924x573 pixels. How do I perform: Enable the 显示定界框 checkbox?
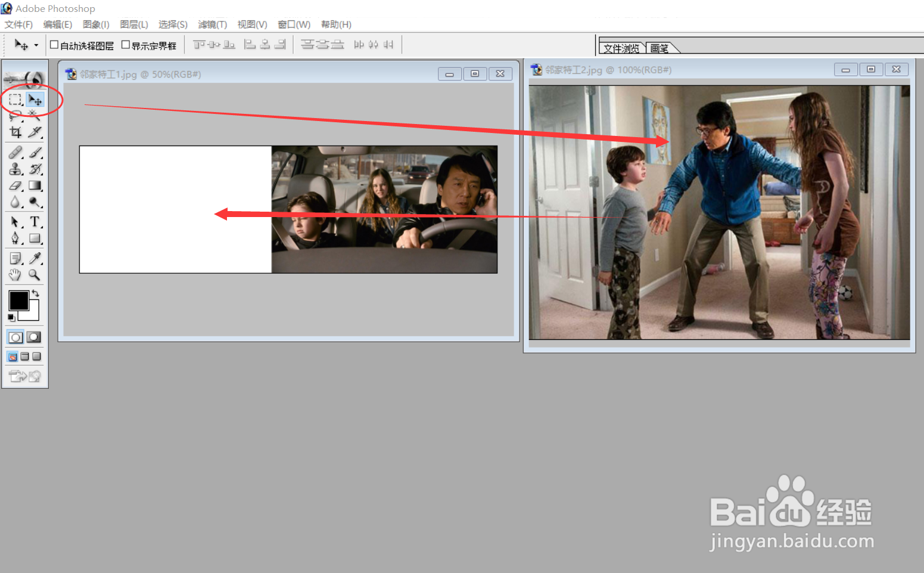click(x=126, y=45)
